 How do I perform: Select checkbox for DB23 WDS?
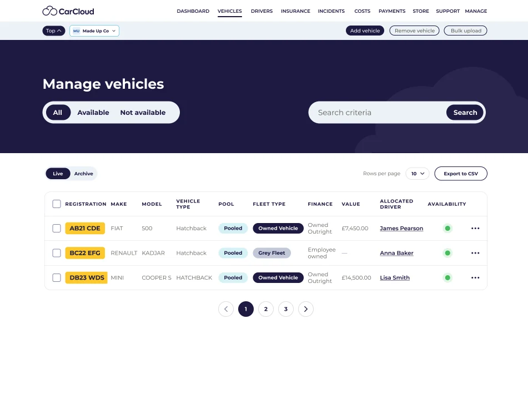pos(57,277)
